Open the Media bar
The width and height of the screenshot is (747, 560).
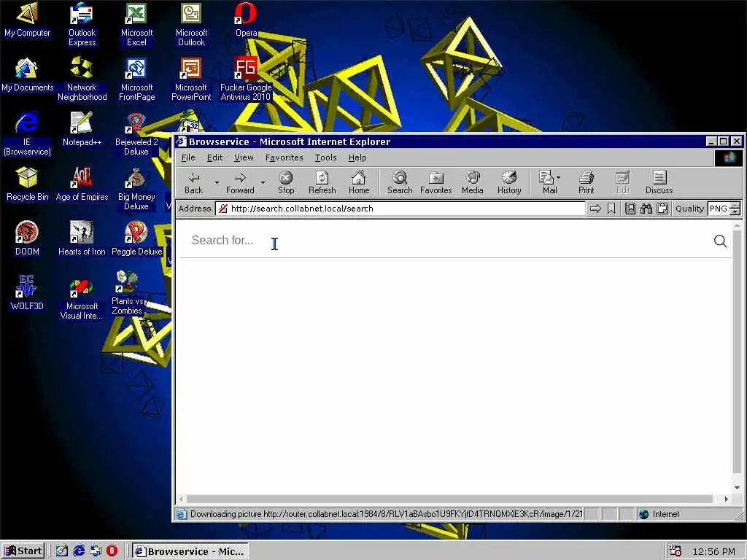click(x=473, y=183)
